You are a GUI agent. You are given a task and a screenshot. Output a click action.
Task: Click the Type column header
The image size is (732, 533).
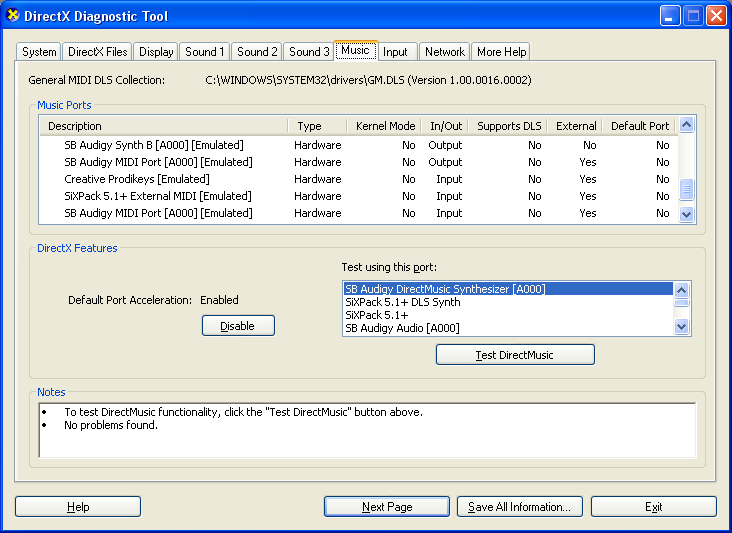coord(317,126)
